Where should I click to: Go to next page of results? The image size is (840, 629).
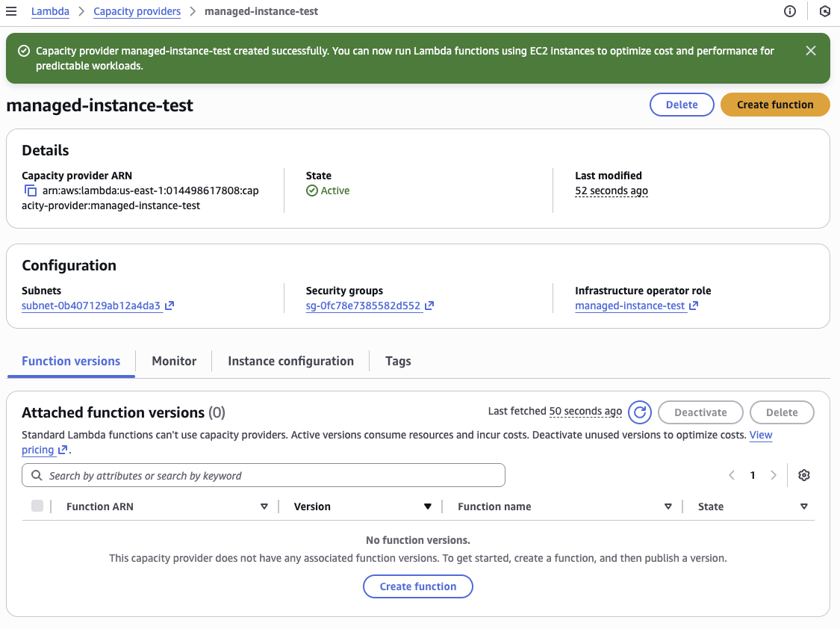coord(774,475)
